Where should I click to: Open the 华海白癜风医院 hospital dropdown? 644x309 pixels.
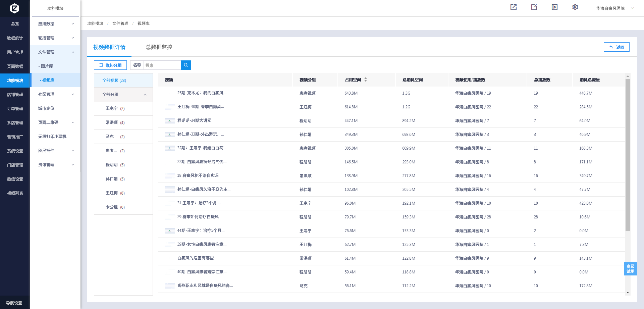coord(615,8)
